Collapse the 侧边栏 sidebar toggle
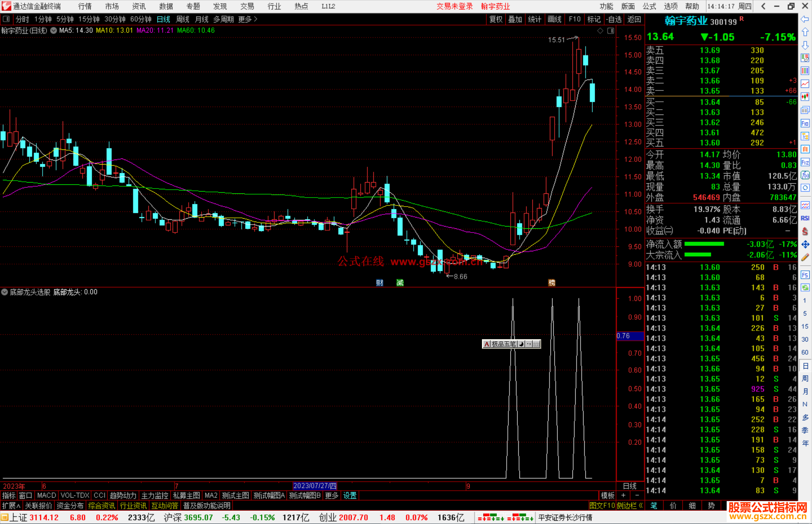 tap(630, 506)
